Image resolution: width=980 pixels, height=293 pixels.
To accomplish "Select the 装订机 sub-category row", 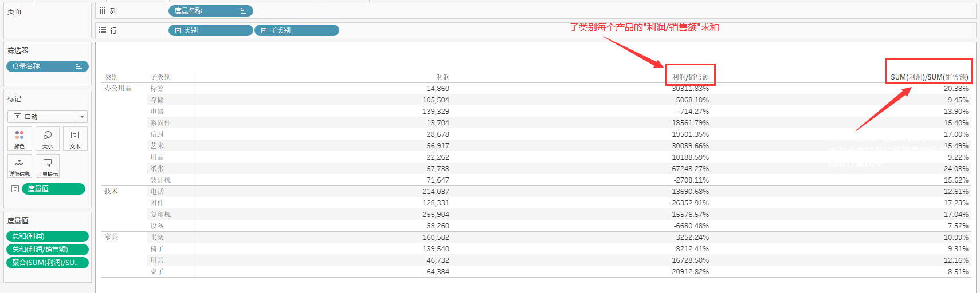I will click(x=160, y=180).
